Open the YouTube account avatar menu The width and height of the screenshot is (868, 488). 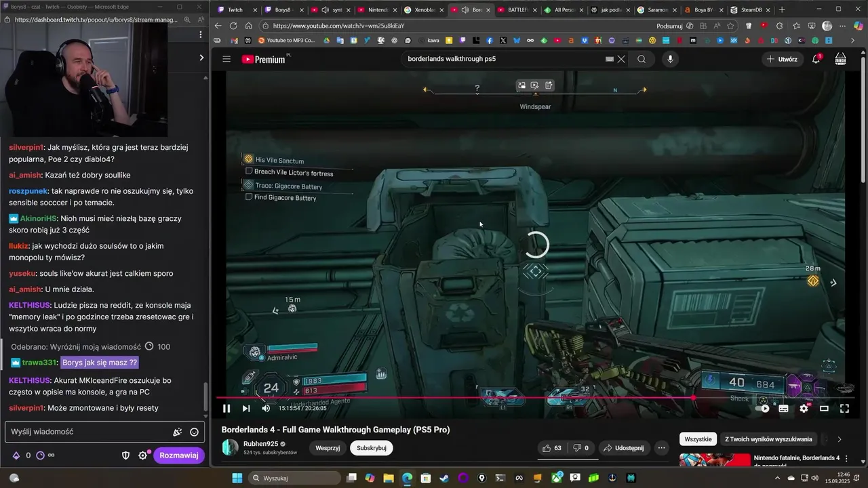[840, 59]
